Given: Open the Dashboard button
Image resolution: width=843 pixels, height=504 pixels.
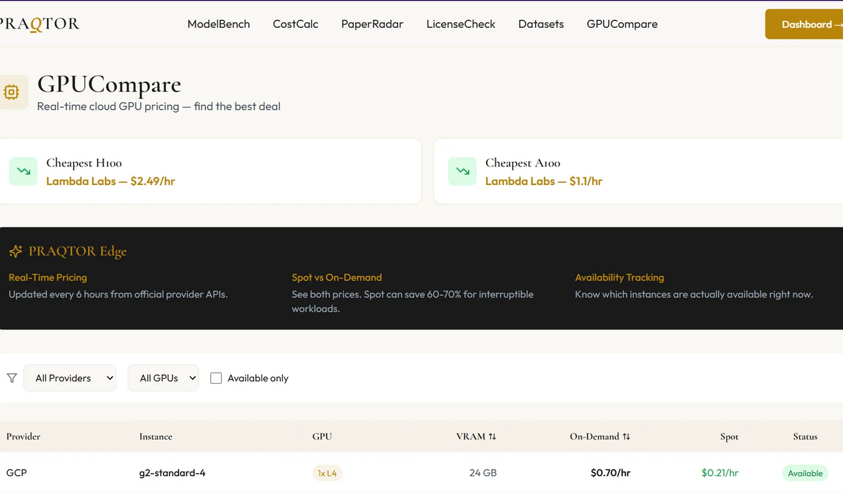Looking at the screenshot, I should pos(805,24).
